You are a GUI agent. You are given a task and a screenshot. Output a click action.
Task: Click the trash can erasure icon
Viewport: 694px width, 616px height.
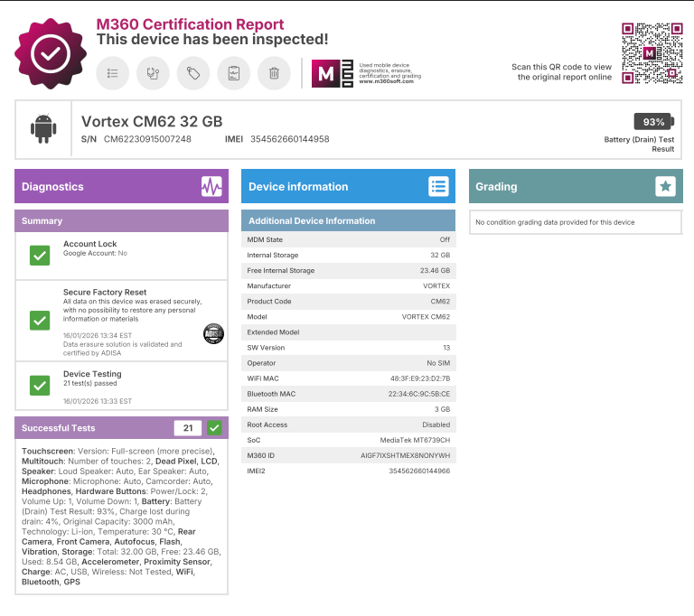tap(274, 73)
